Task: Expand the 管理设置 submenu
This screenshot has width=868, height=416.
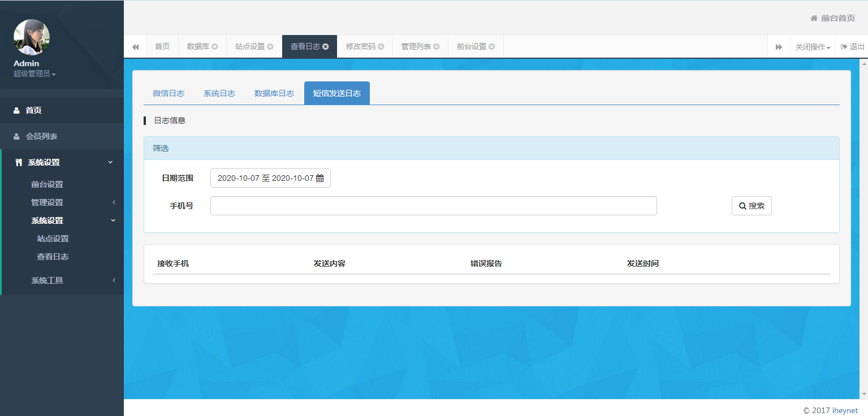Action: [47, 202]
